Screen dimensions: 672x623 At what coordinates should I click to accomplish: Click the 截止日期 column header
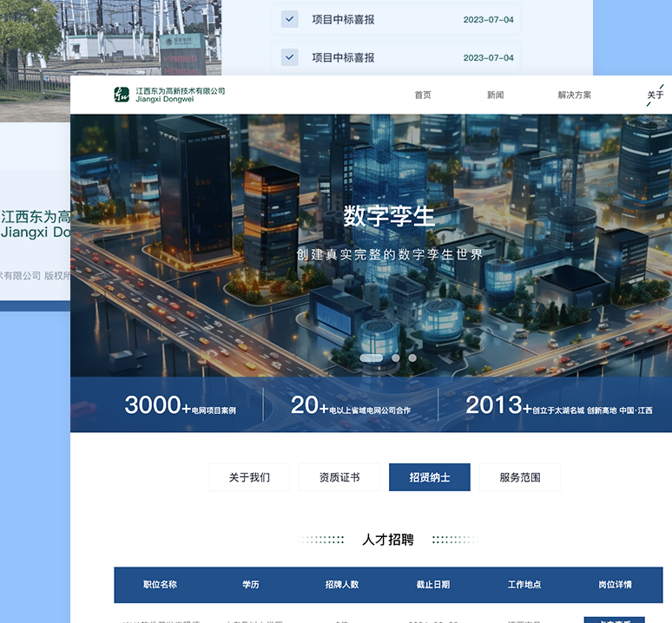point(433,585)
